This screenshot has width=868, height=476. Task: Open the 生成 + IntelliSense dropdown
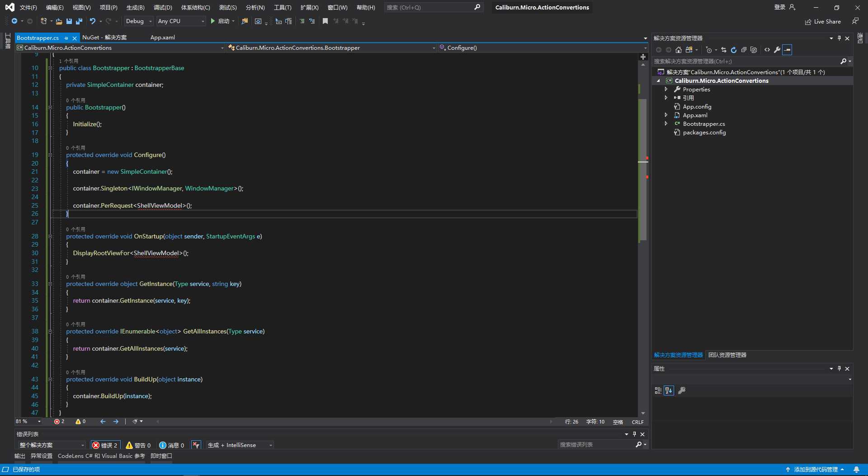coord(240,445)
